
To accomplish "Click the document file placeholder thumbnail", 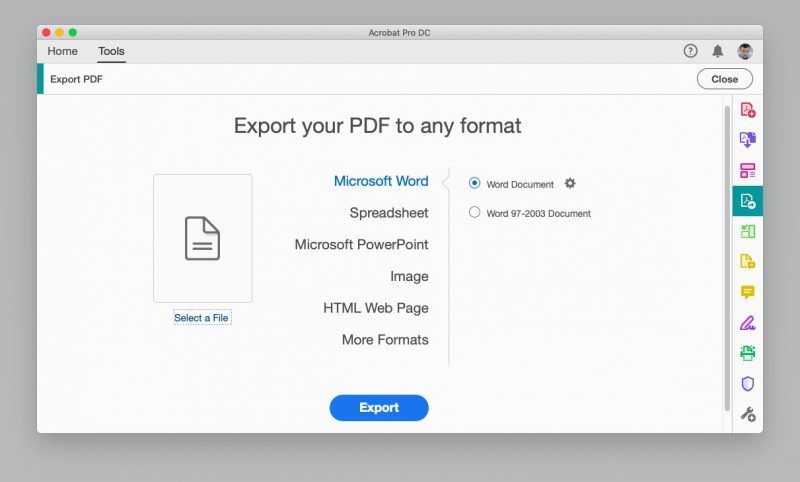I will pyautogui.click(x=203, y=238).
